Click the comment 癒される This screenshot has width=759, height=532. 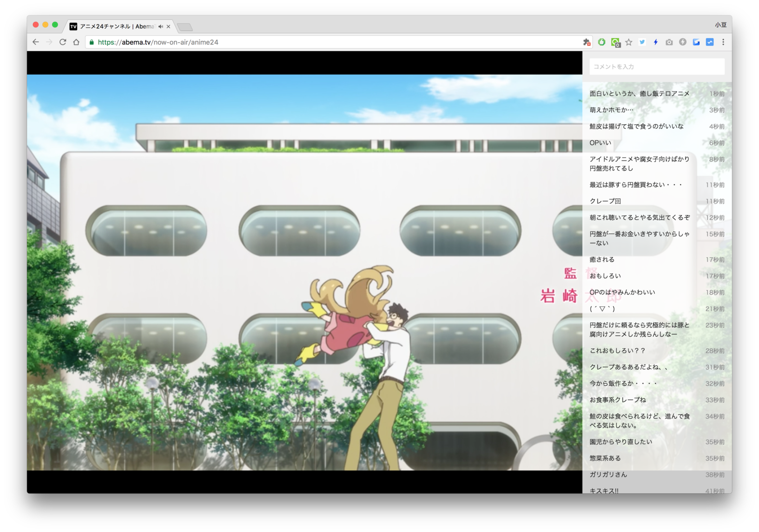pyautogui.click(x=602, y=259)
